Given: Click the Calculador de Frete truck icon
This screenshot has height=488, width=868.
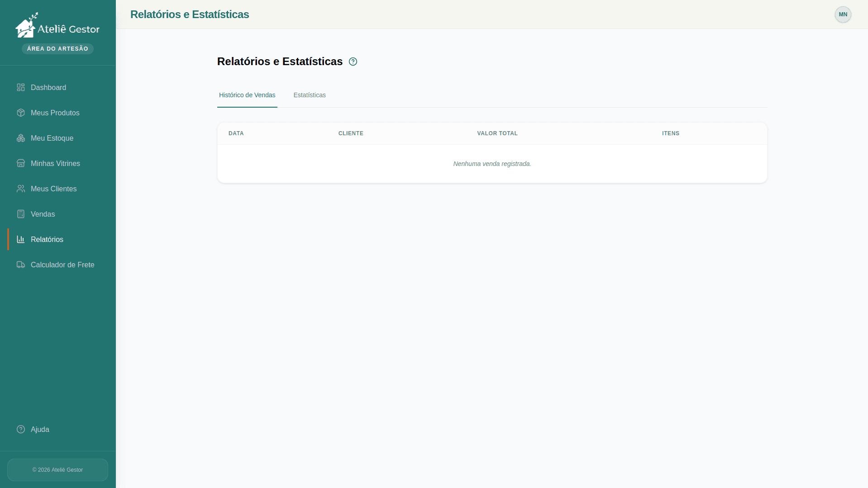Looking at the screenshot, I should click(x=21, y=265).
